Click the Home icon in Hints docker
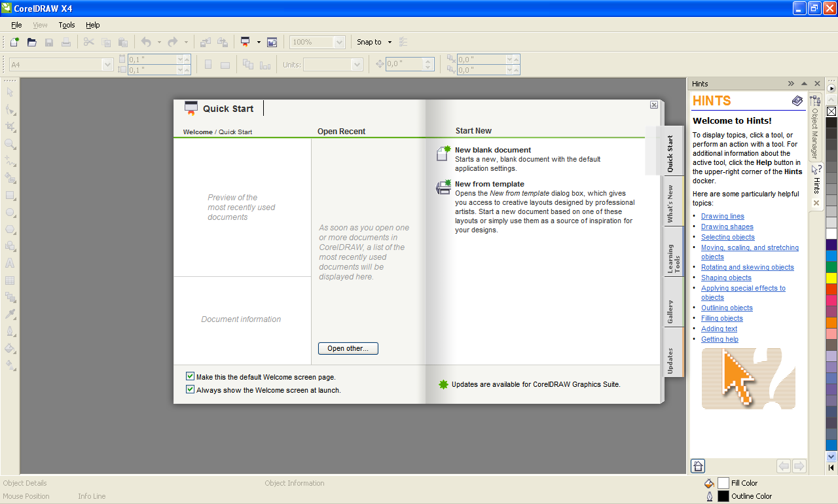838x504 pixels. tap(698, 466)
